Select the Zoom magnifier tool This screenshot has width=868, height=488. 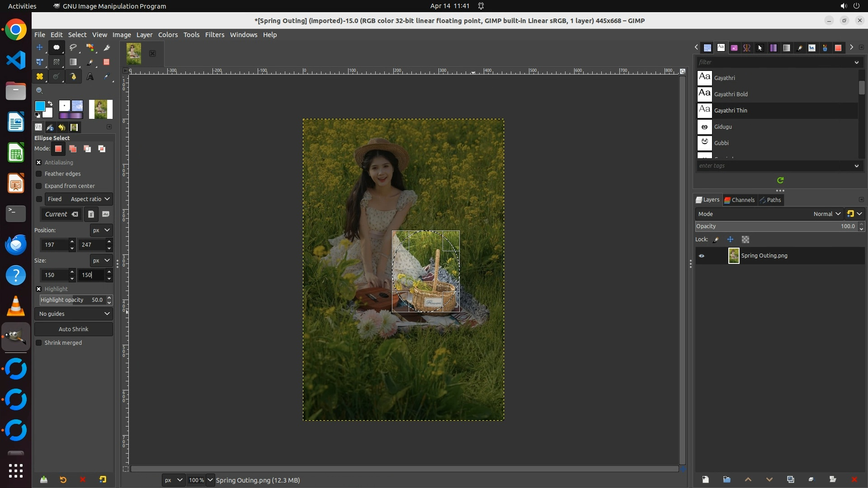coord(40,91)
